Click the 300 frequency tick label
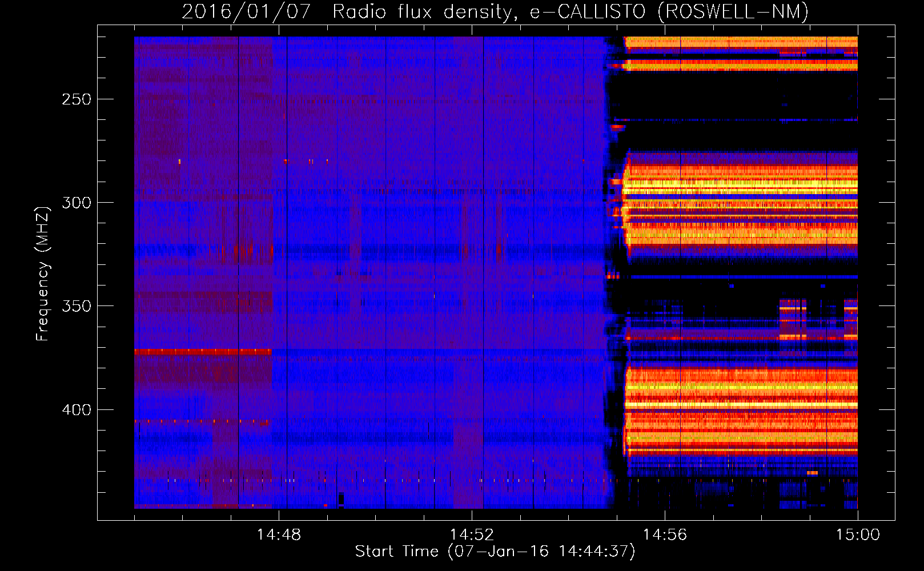 tap(77, 203)
